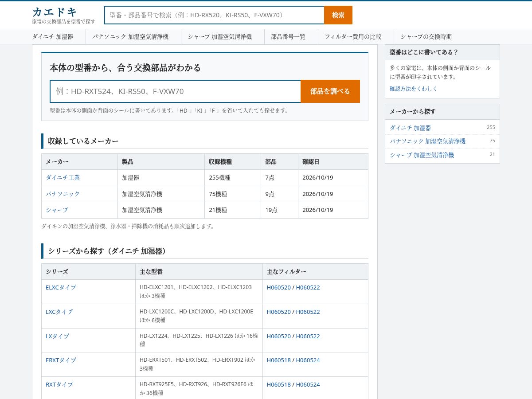Open ダイニチ 加湿器 nav item
The image size is (532, 399).
pos(53,37)
